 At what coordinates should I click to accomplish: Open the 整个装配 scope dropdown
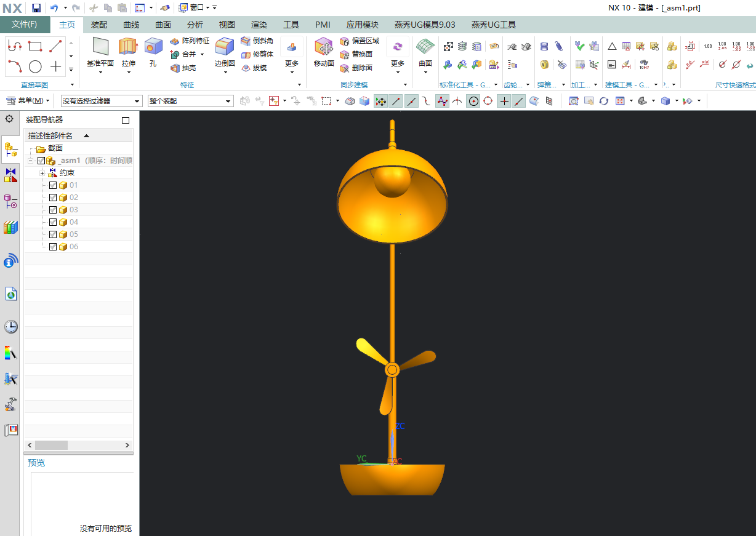pyautogui.click(x=190, y=101)
